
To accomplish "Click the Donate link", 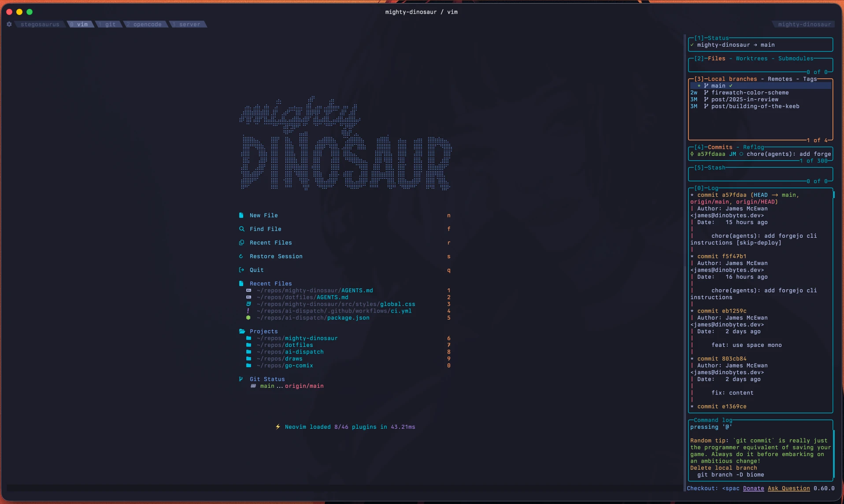I will tap(753, 489).
